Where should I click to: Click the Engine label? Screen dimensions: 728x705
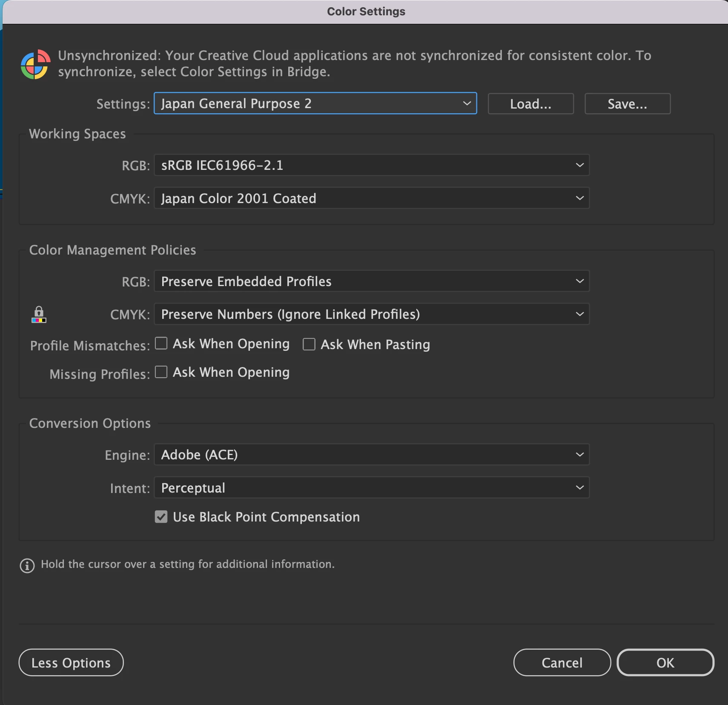pyautogui.click(x=127, y=455)
